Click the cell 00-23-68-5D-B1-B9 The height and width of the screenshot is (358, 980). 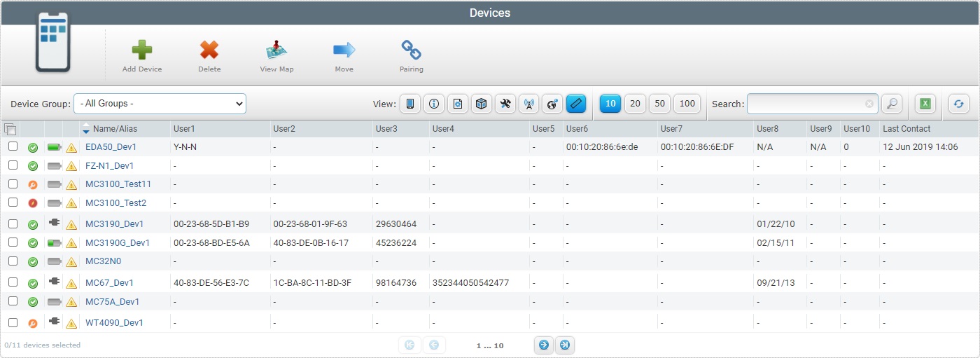point(211,224)
